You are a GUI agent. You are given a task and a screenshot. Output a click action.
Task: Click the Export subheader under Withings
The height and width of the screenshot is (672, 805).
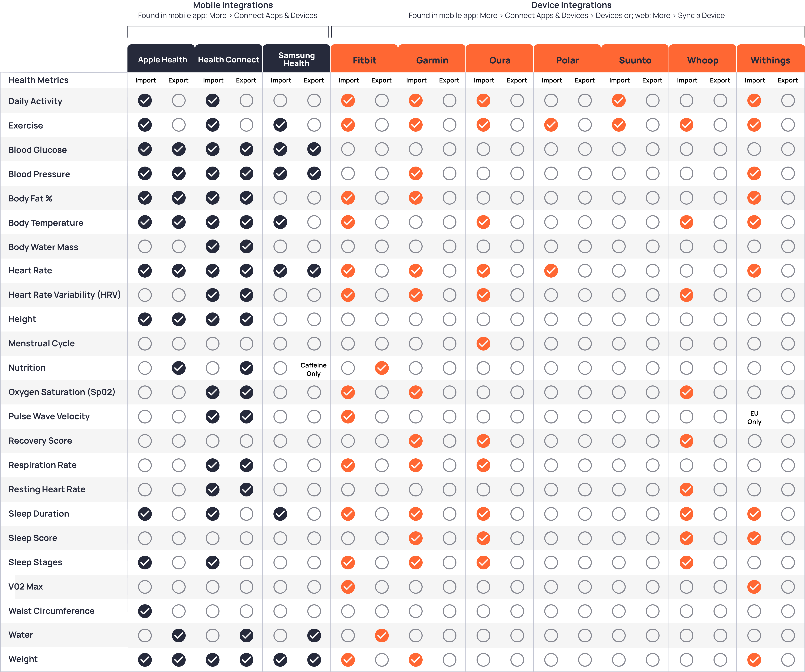click(x=787, y=81)
